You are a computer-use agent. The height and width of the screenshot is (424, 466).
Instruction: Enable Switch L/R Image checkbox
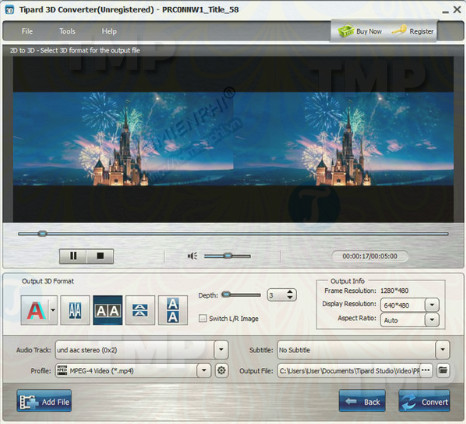[203, 318]
